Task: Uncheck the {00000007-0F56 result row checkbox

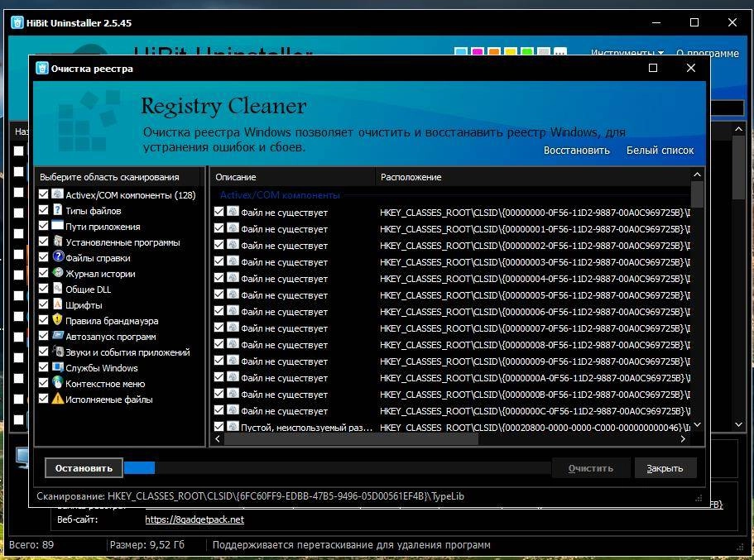Action: pos(219,328)
